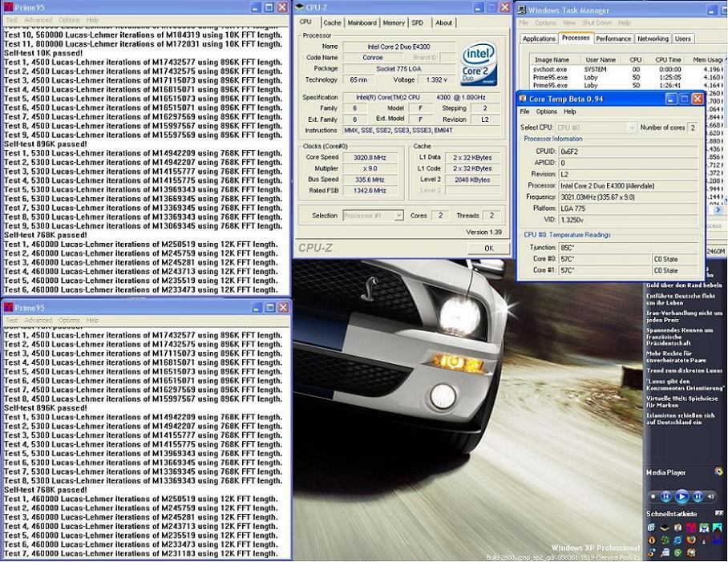This screenshot has width=728, height=562.
Task: Open the About tab in CPU-Z
Action: pyautogui.click(x=444, y=22)
